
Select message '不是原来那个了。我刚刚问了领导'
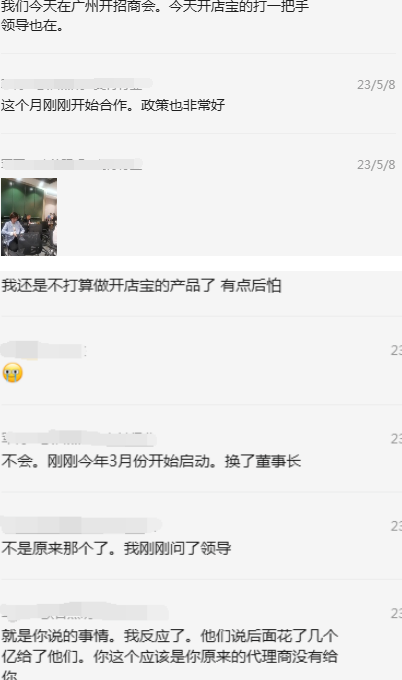point(116,549)
